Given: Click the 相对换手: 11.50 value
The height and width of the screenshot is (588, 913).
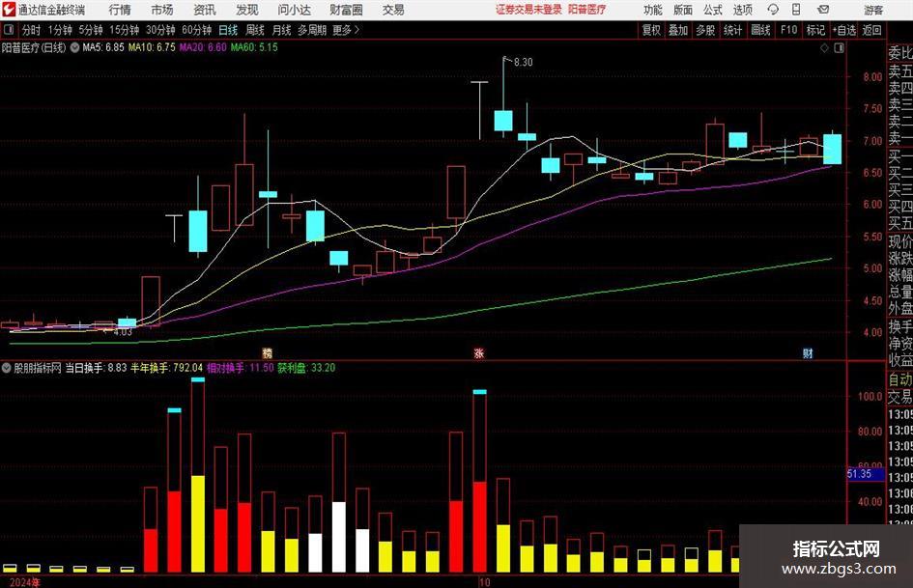Looking at the screenshot, I should [x=240, y=368].
